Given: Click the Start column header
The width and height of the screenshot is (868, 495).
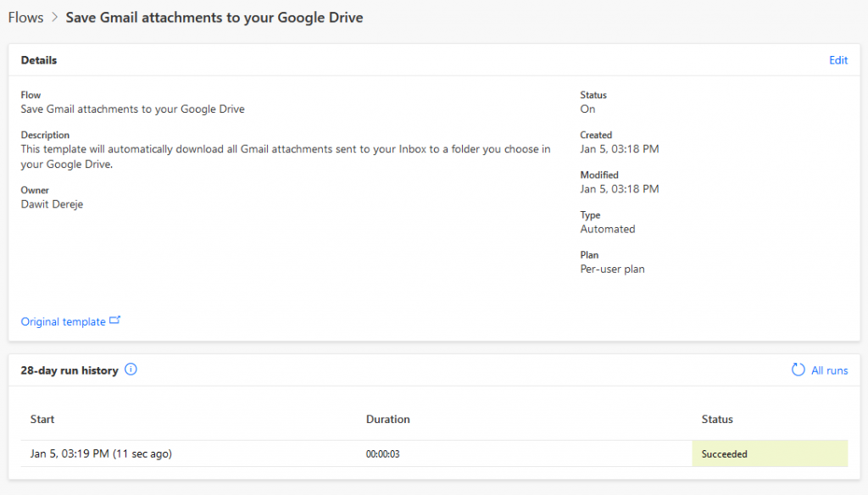Looking at the screenshot, I should pyautogui.click(x=42, y=420).
